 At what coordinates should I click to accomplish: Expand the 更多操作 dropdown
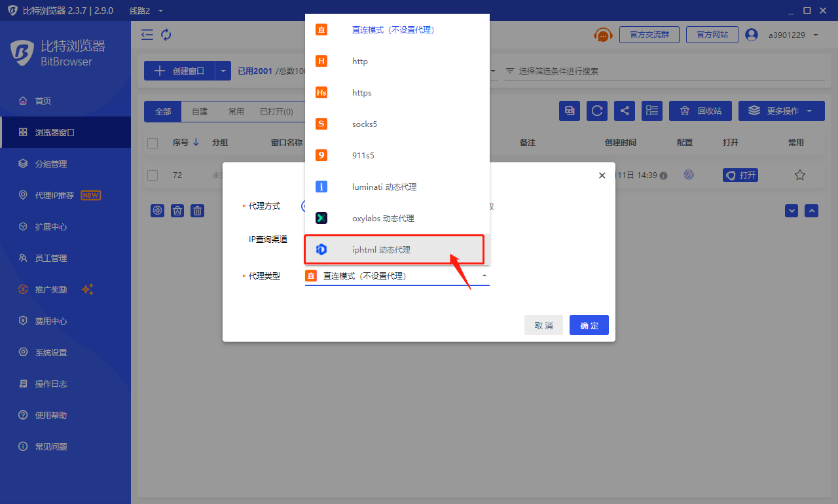781,111
